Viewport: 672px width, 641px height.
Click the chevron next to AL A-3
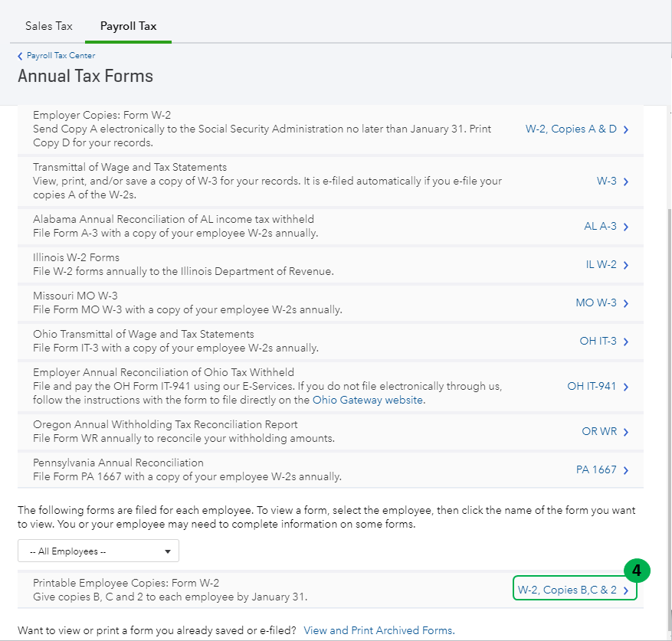point(626,227)
